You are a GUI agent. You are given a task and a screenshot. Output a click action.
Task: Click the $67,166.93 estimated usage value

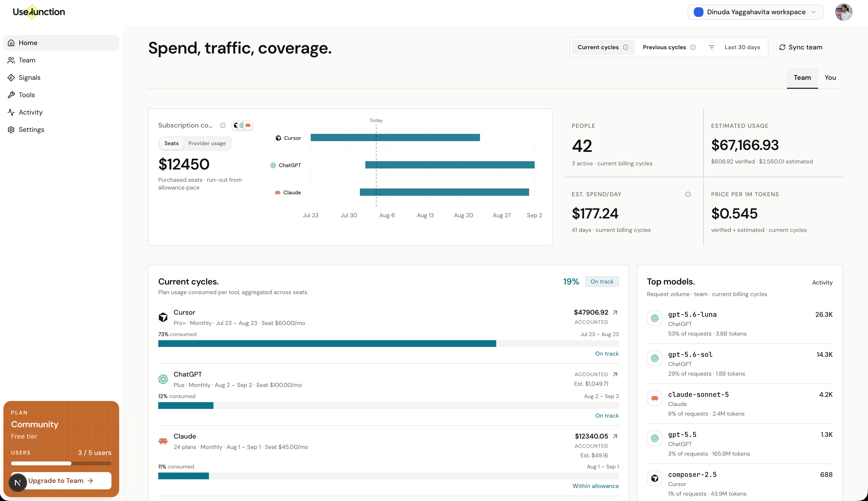[745, 145]
